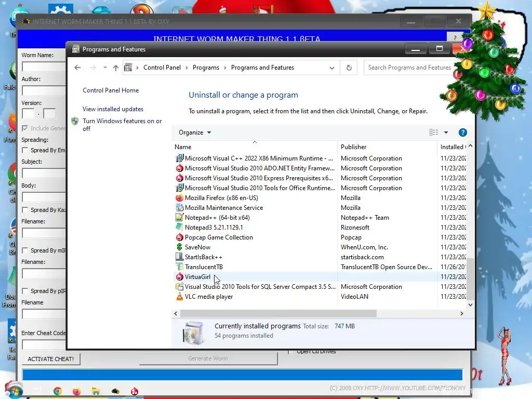Expand the address bar history dropdown
Image resolution: width=532 pixels, height=399 pixels.
click(x=332, y=68)
